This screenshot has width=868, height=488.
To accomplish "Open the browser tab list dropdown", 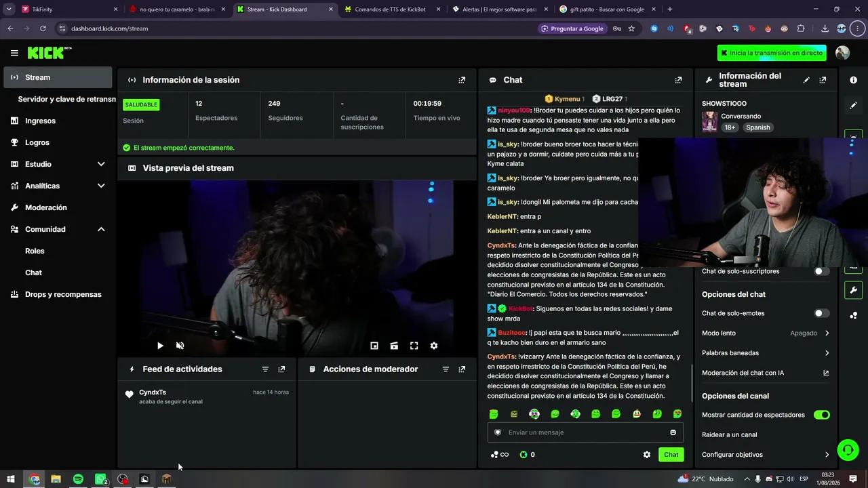I will [9, 9].
